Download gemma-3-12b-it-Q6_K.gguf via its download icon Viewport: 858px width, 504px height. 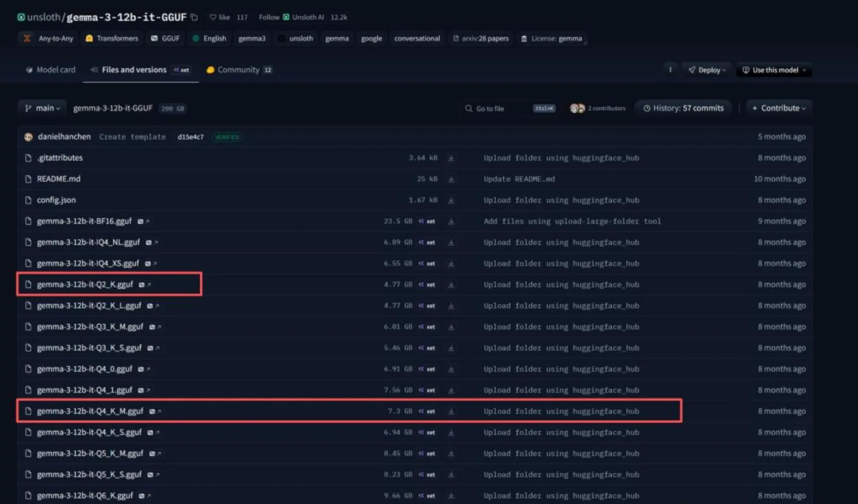click(451, 496)
